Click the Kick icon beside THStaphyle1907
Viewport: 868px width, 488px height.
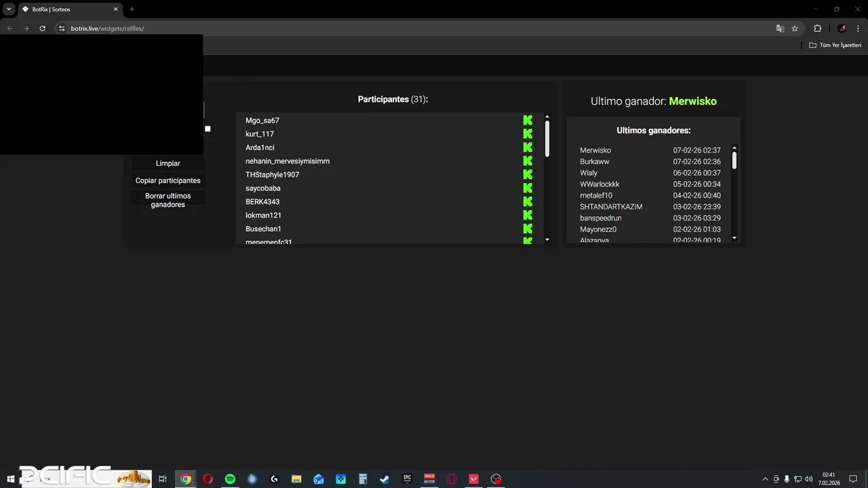(528, 175)
